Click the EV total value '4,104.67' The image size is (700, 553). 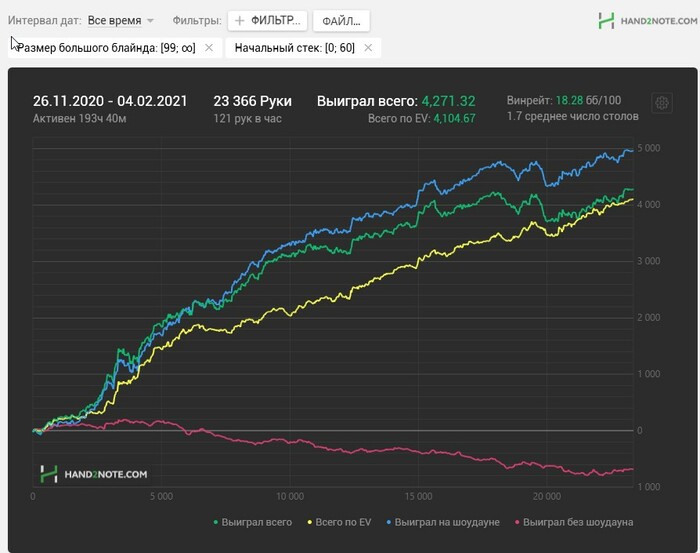454,119
